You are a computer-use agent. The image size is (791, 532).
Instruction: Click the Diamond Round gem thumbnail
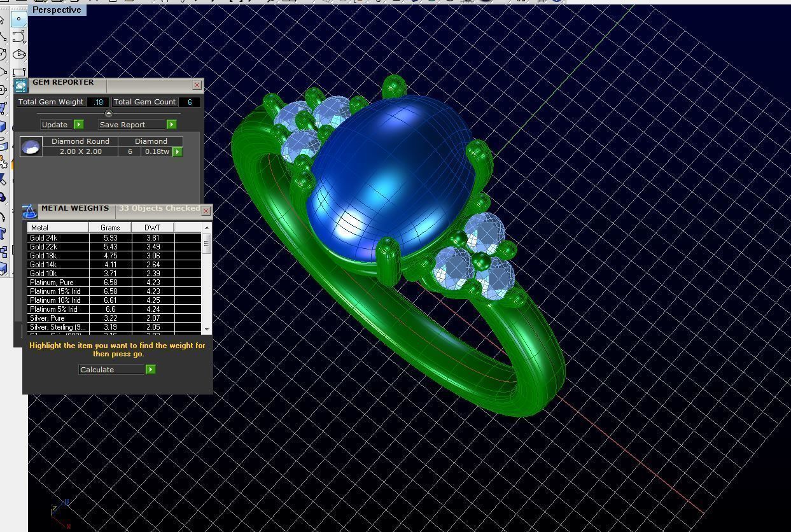[31, 147]
